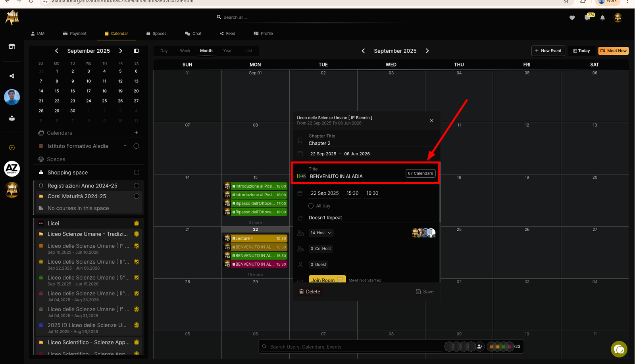Go to the next month in the mini calendar
The height and width of the screenshot is (364, 635).
click(x=121, y=51)
